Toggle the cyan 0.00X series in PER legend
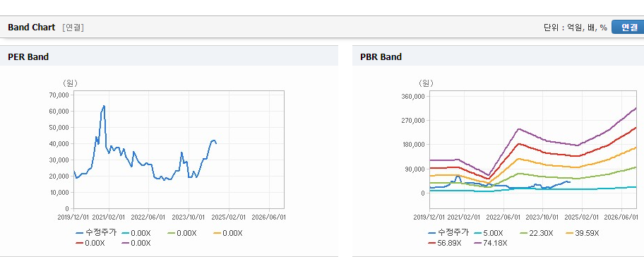The image size is (644, 257). point(136,233)
